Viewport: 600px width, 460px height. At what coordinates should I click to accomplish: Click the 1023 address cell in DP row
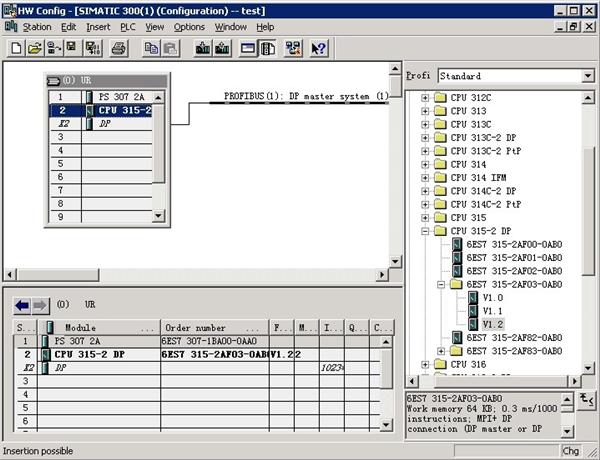pos(332,368)
